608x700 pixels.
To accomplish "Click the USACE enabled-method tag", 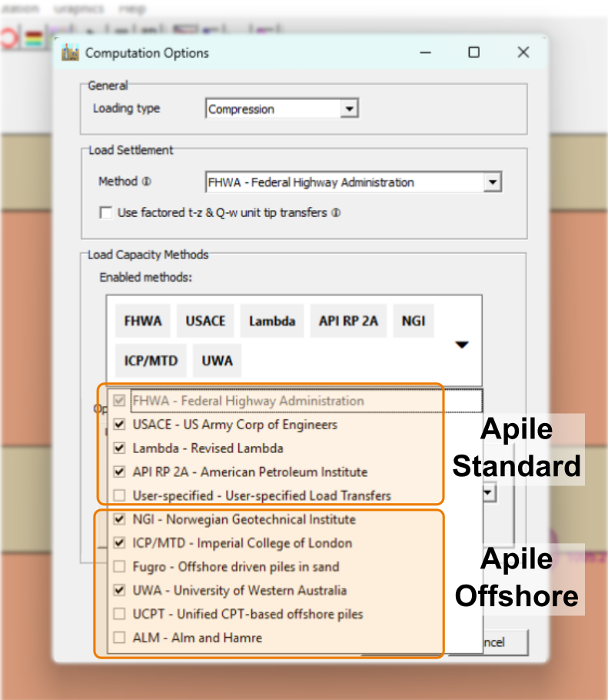I will click(205, 321).
